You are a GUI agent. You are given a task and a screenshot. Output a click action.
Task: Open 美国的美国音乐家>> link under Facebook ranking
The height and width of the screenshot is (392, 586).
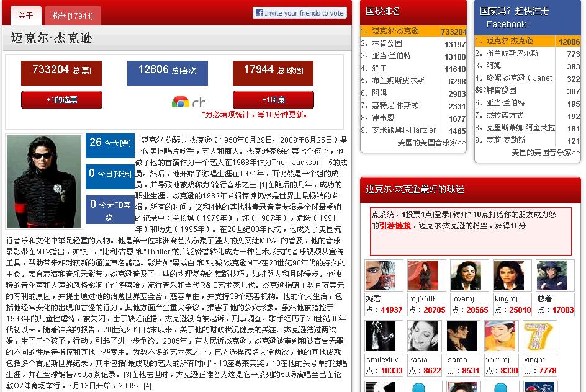(x=546, y=153)
